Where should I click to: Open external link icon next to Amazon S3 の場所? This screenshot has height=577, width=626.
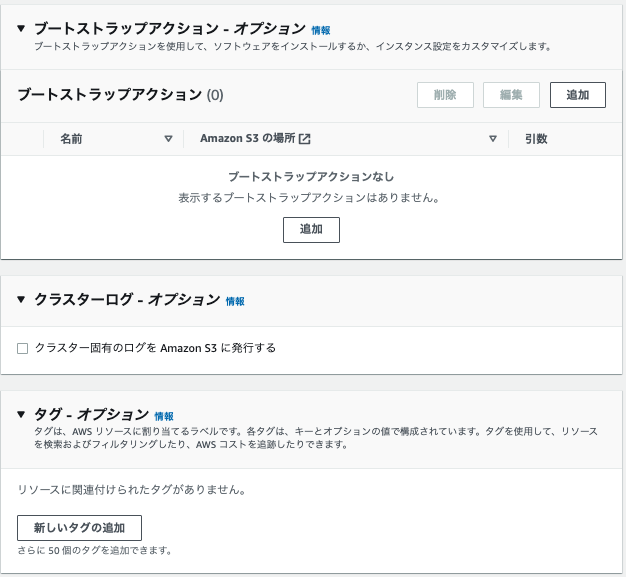[x=305, y=139]
